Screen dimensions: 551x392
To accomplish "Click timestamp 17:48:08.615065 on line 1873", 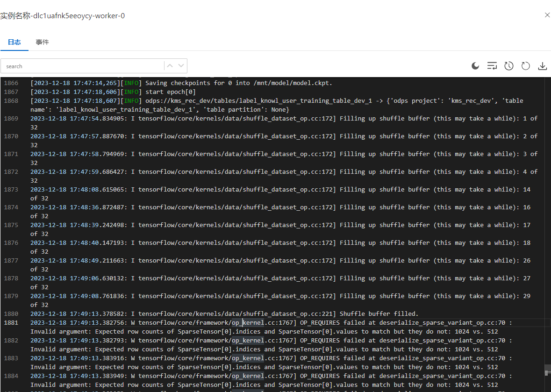I will coord(97,189).
